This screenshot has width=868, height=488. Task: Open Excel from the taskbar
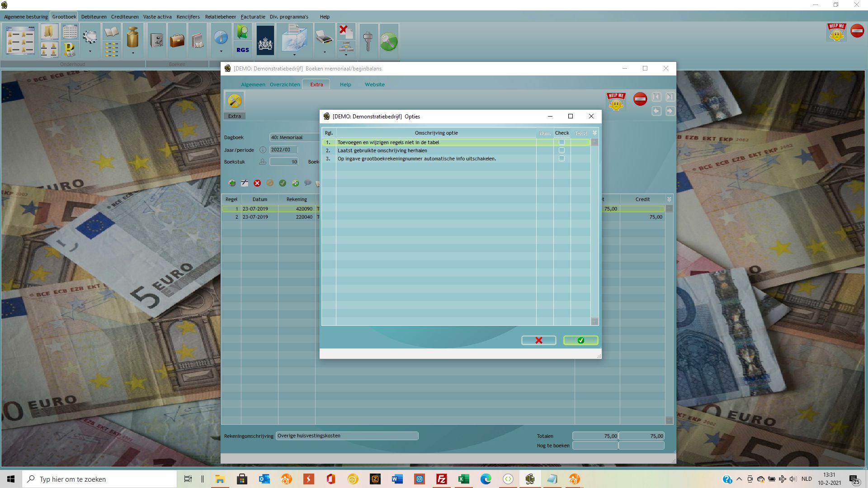point(463,479)
